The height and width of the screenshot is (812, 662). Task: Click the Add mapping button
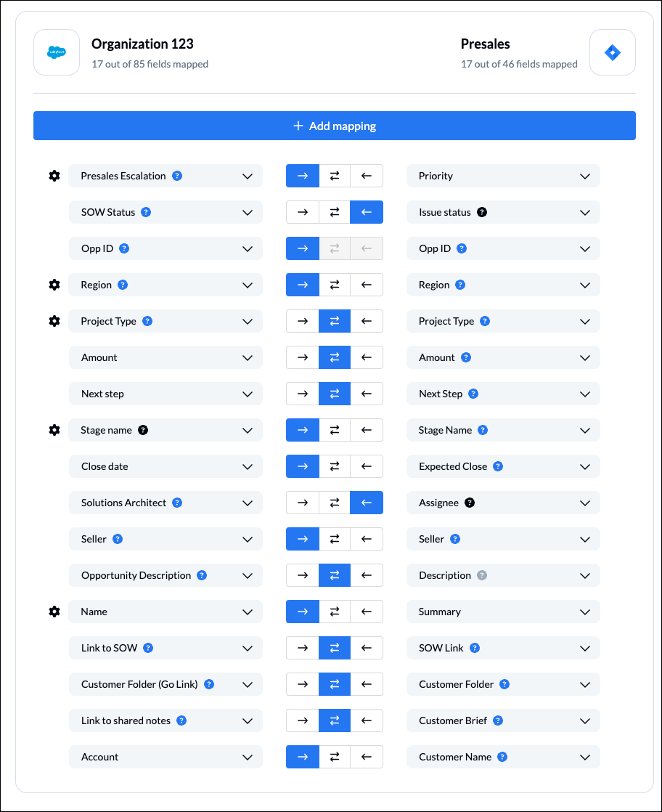pyautogui.click(x=335, y=126)
